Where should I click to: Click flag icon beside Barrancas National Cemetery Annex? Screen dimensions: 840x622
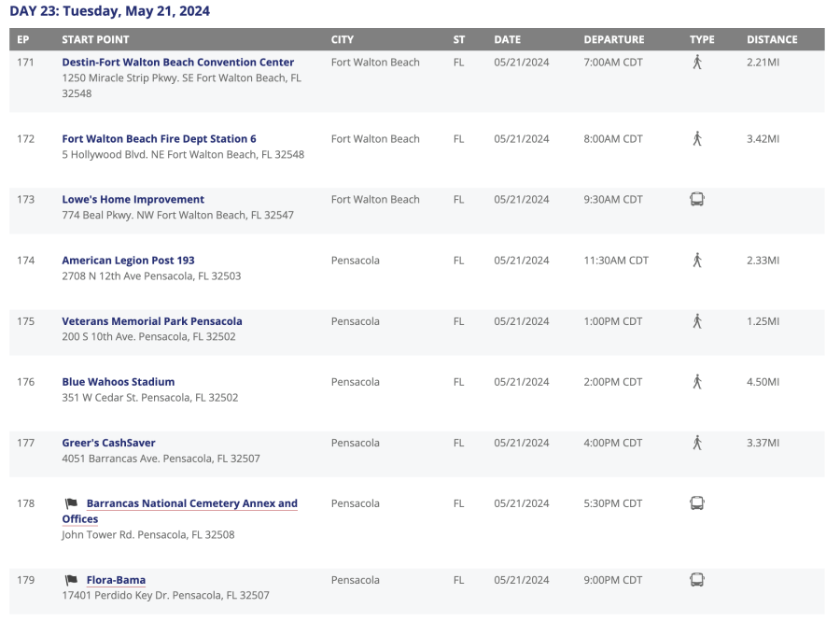click(72, 503)
